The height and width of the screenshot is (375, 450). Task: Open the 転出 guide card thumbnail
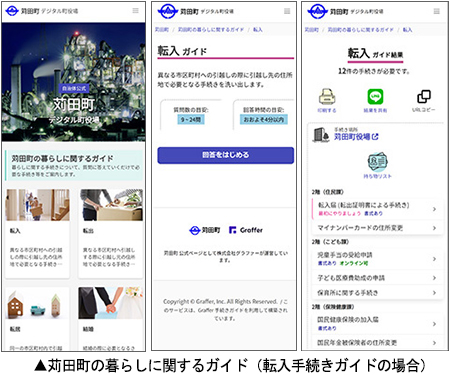click(111, 205)
